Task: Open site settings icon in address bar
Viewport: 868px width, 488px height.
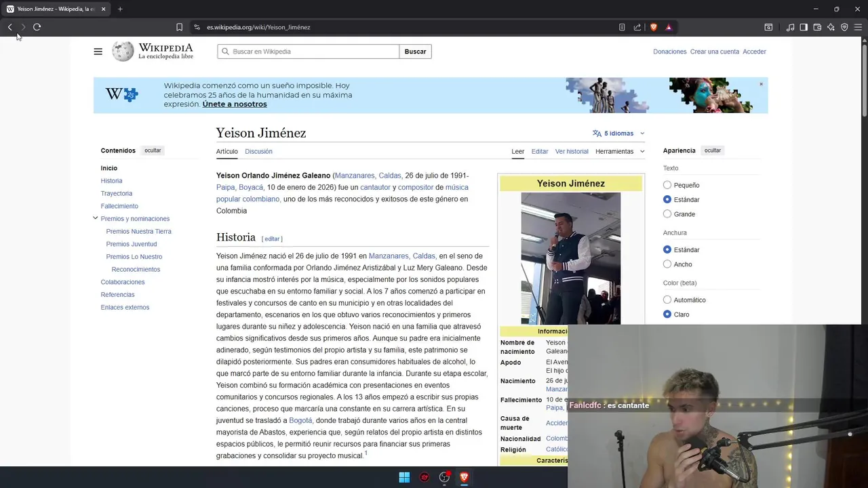Action: pyautogui.click(x=197, y=27)
